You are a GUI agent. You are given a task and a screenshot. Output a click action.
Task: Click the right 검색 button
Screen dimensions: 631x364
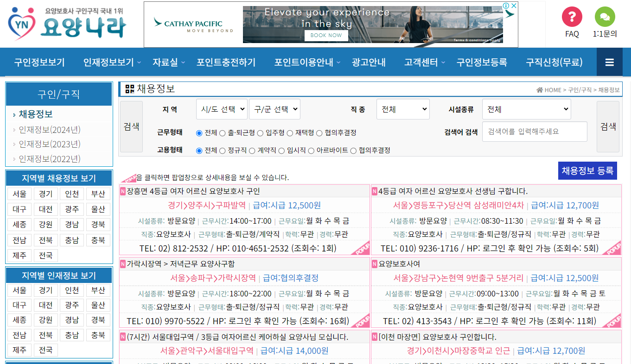608,127
